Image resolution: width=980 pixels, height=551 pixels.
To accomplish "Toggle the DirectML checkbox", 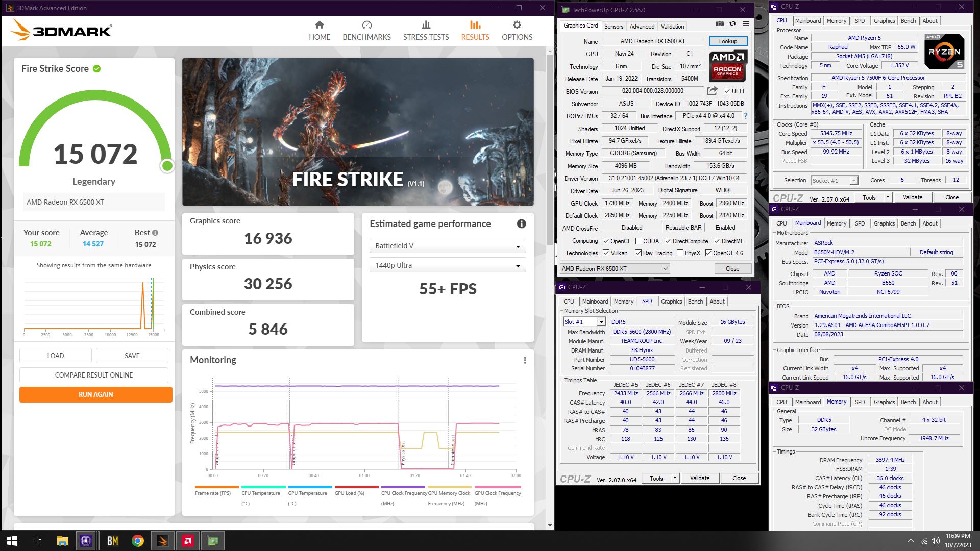I will point(717,241).
